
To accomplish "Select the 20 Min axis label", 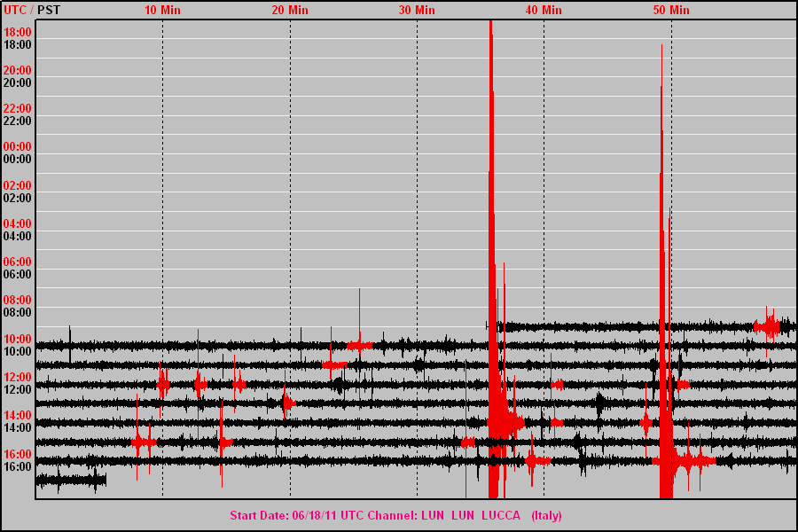I will [290, 10].
